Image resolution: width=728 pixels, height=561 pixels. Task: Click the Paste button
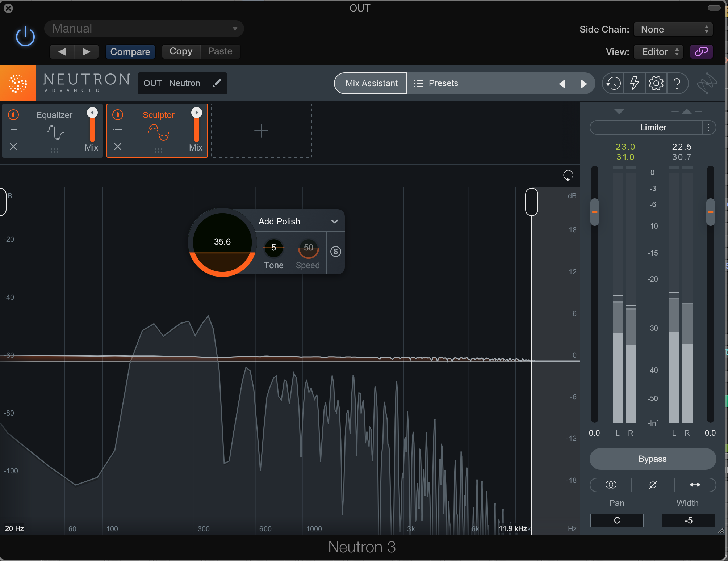click(x=220, y=51)
